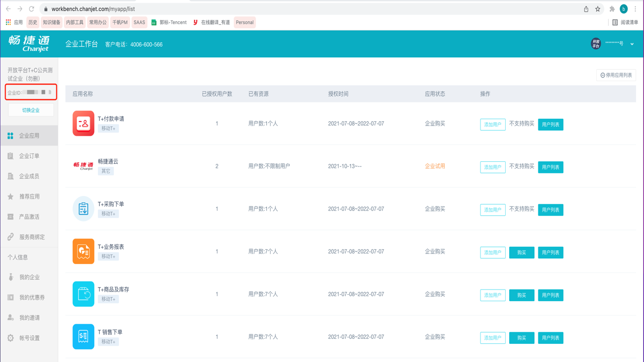The height and width of the screenshot is (362, 644).
Task: Click the 企业订单 sidebar icon
Action: [x=11, y=156]
